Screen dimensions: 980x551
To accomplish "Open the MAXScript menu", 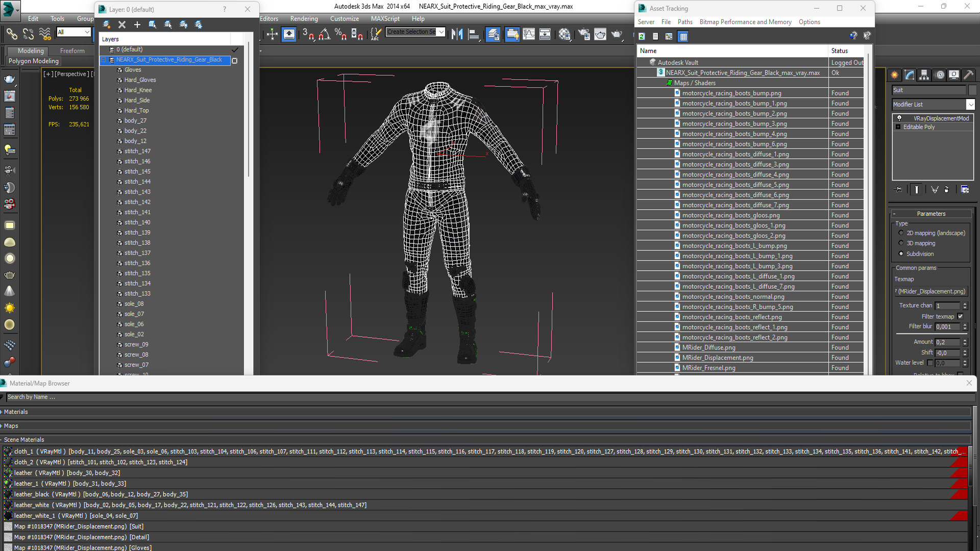I will (385, 18).
